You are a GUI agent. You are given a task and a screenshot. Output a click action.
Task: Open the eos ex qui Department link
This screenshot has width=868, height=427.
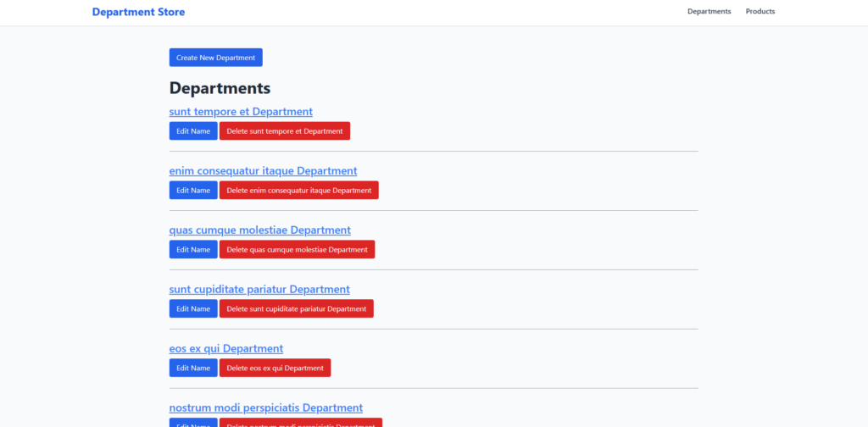226,349
